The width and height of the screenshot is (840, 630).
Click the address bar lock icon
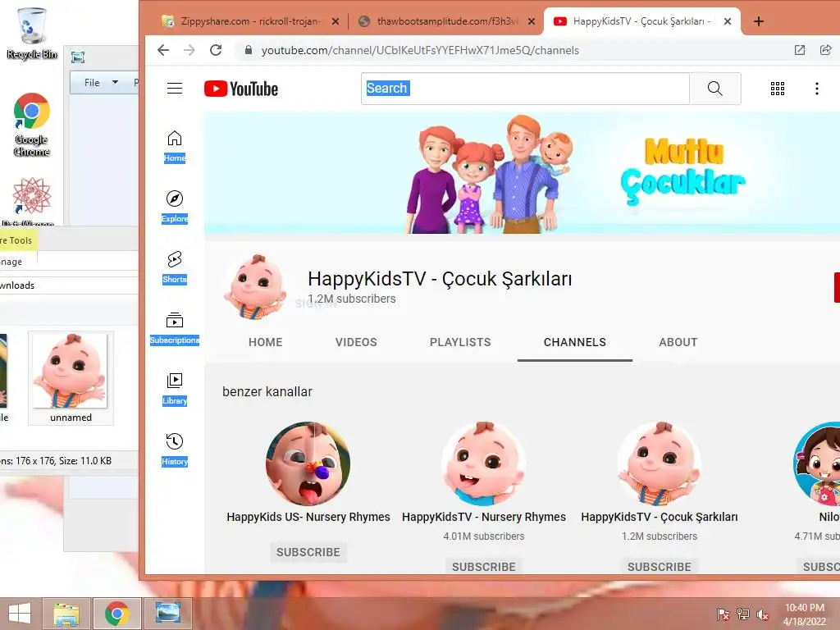point(248,50)
